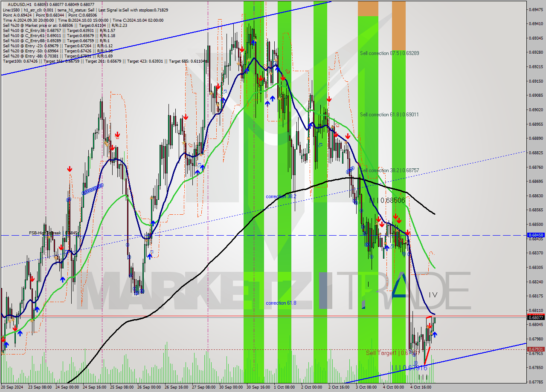The image size is (546, 392).
Task: Select the 'Sell %10 @ C_Entry61' line
Action: (x=59, y=35)
